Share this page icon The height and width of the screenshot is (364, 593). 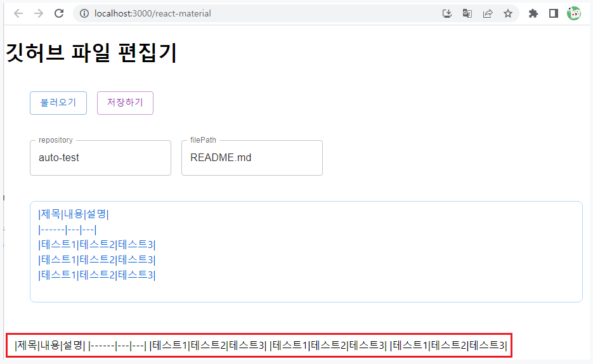tap(488, 13)
